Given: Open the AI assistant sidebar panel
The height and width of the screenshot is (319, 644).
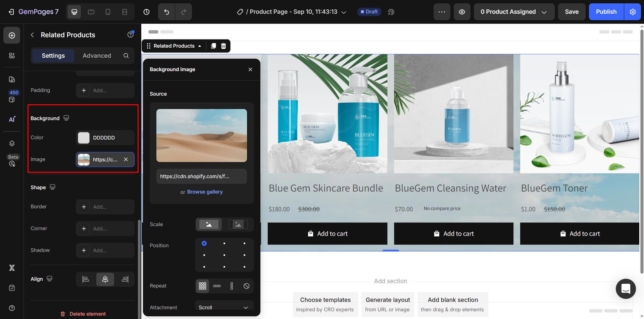Looking at the screenshot, I should 12,119.
